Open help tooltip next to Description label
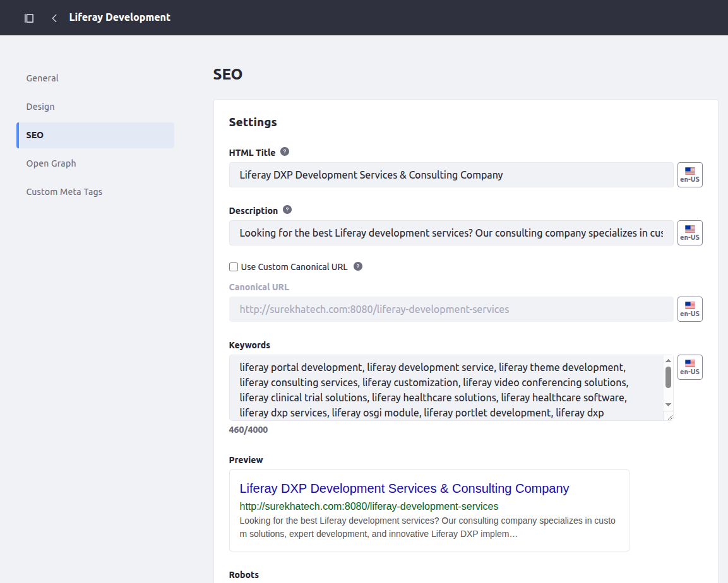This screenshot has width=728, height=583. coord(287,209)
